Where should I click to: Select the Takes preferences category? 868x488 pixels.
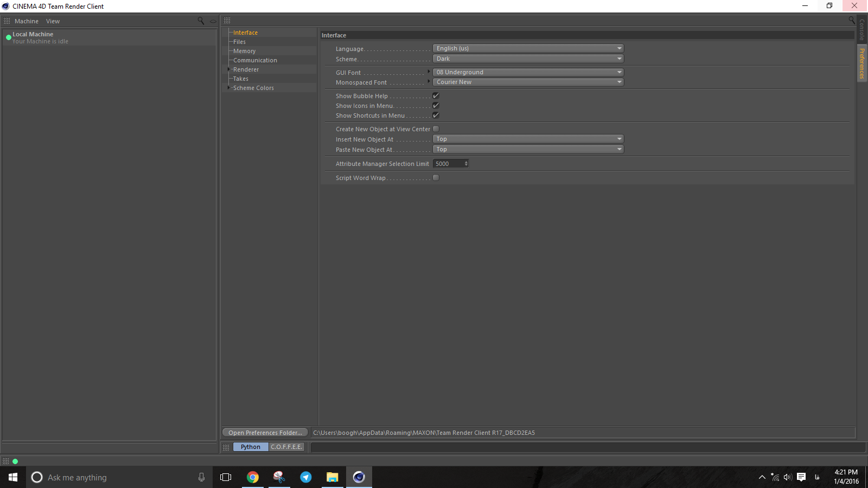pyautogui.click(x=241, y=79)
